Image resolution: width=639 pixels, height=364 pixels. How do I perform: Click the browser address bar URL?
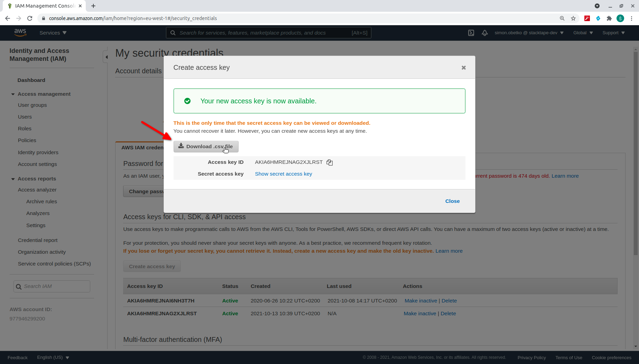[133, 18]
